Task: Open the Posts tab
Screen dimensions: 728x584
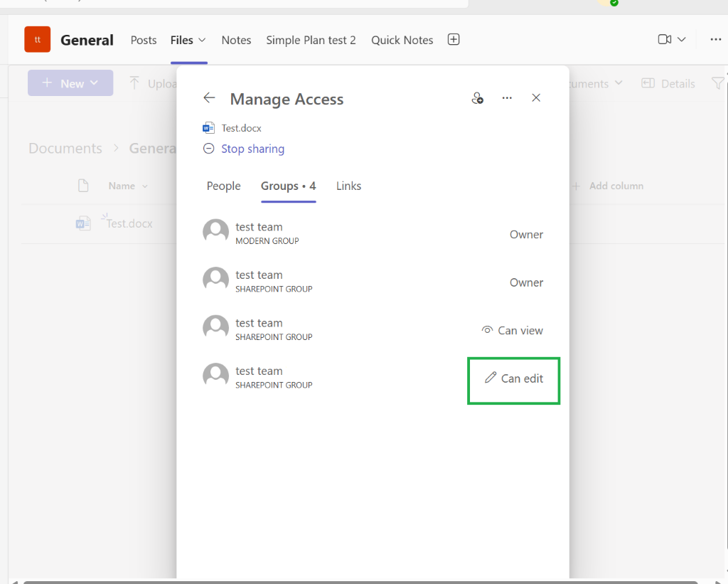Action: [144, 40]
